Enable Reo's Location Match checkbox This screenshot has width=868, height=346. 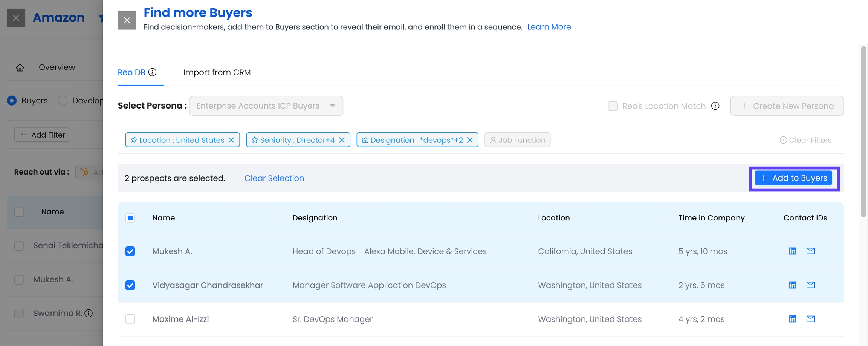tap(613, 106)
